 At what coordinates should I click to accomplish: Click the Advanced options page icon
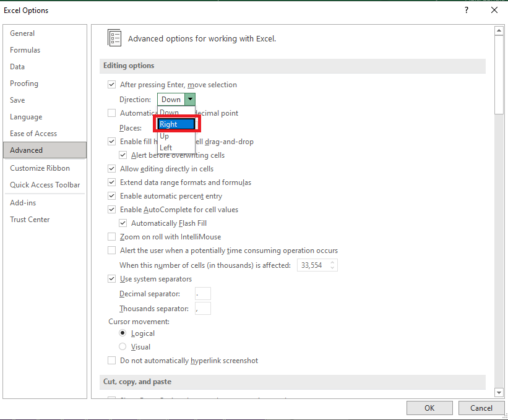pos(114,38)
